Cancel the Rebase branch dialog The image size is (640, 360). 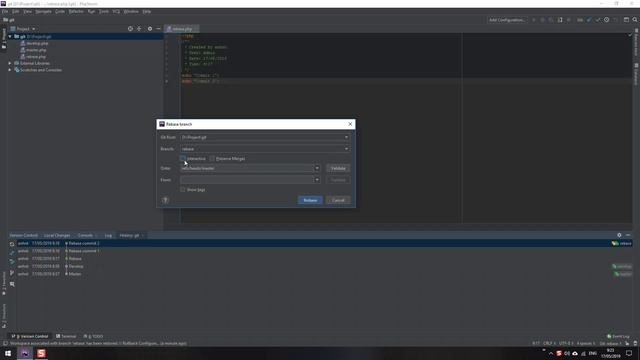point(338,200)
